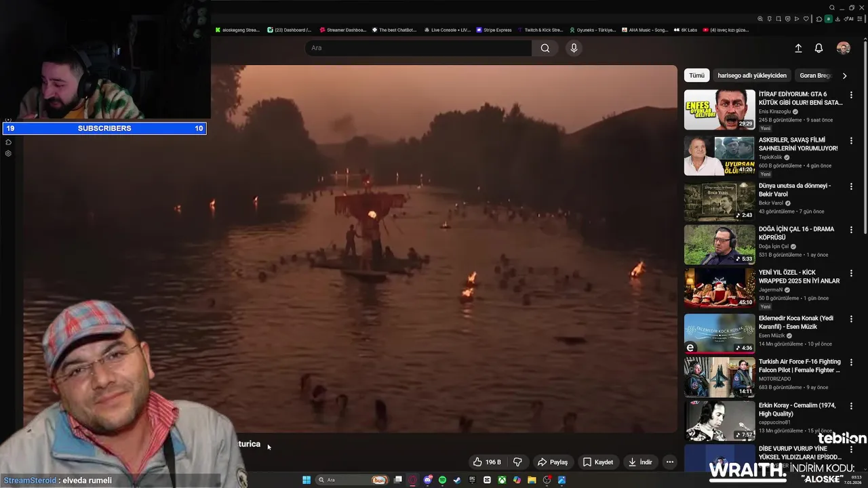
Task: Select the Tümü filter chip
Action: (696, 75)
